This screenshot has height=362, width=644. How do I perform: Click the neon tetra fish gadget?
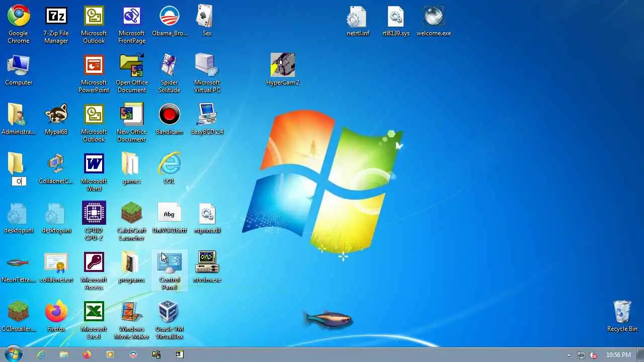point(329,319)
